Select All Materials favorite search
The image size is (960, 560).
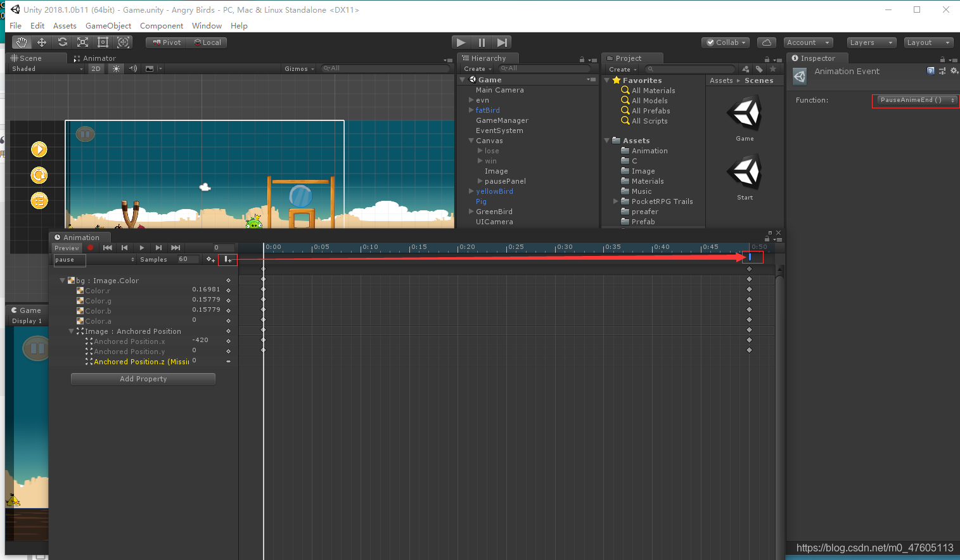coord(653,91)
